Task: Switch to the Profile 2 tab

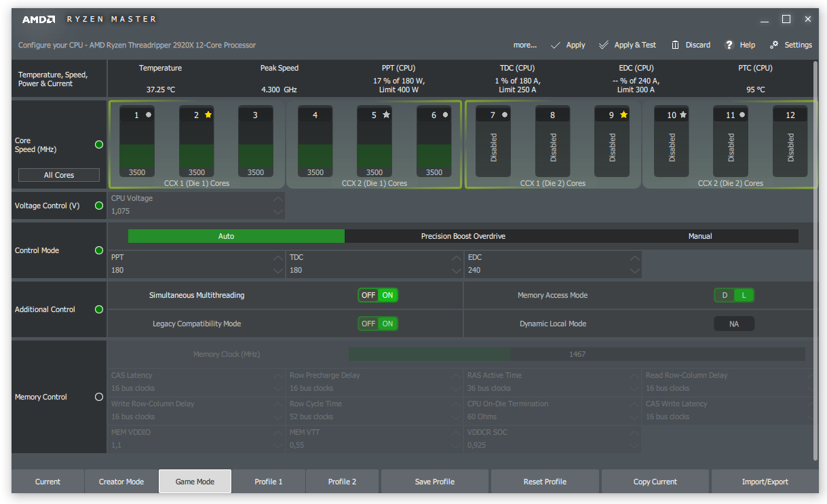Action: pyautogui.click(x=343, y=482)
